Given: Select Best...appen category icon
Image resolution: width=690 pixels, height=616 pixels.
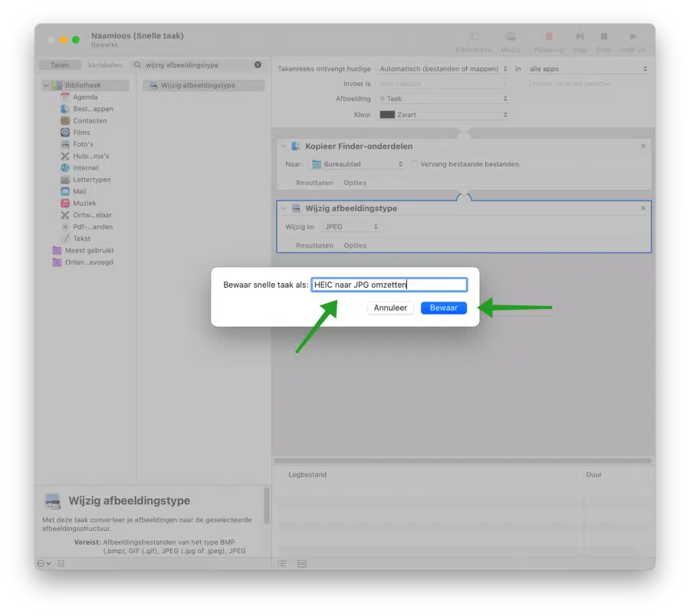Looking at the screenshot, I should click(x=65, y=109).
